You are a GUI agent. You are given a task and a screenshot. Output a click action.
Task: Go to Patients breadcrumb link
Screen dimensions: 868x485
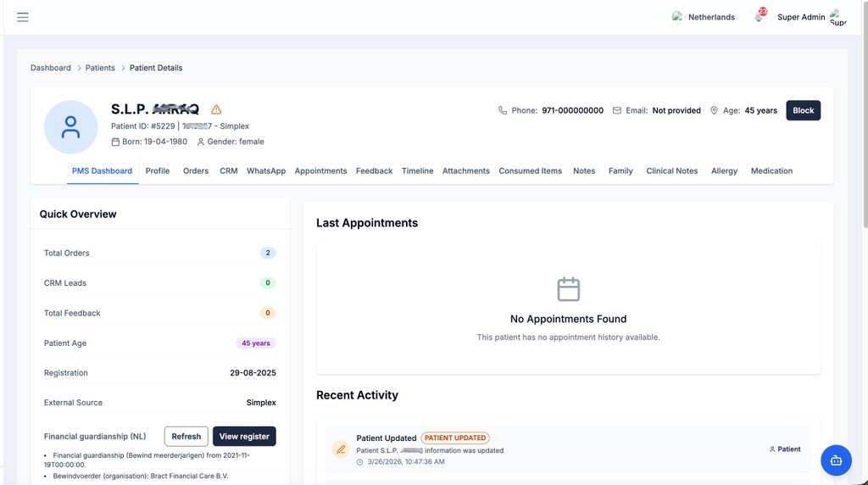click(100, 68)
